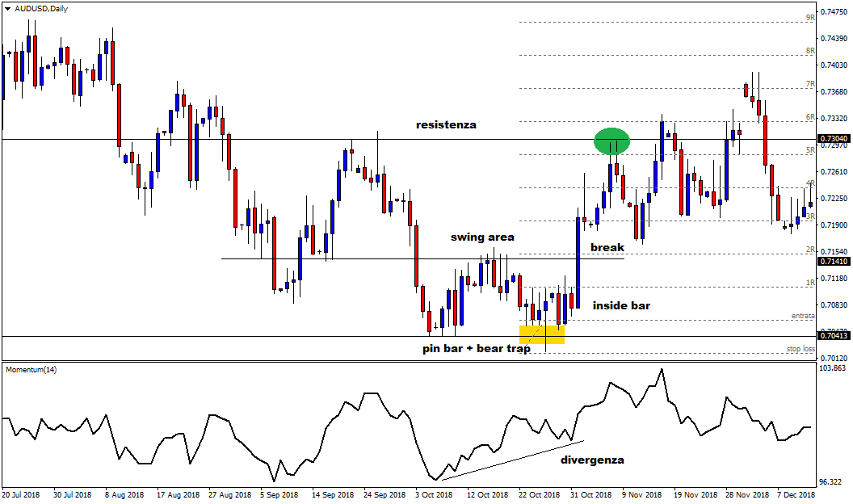Viewport: 853px width, 504px height.
Task: Select the yellow rectangle highlighting the bear trap
Action: coord(542,334)
